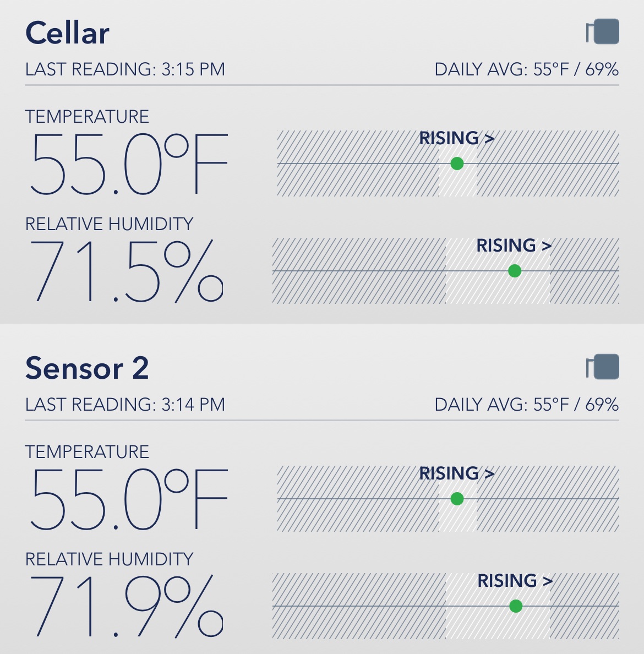The image size is (644, 654).
Task: Tap the green dot on Sensor 2 humidity graph
Action: click(x=516, y=606)
